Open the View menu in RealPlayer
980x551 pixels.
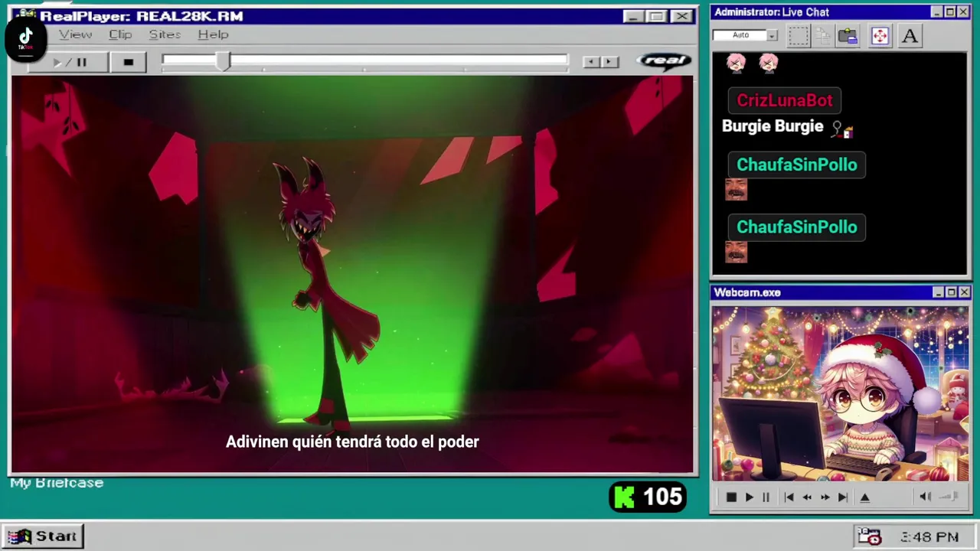pyautogui.click(x=75, y=34)
